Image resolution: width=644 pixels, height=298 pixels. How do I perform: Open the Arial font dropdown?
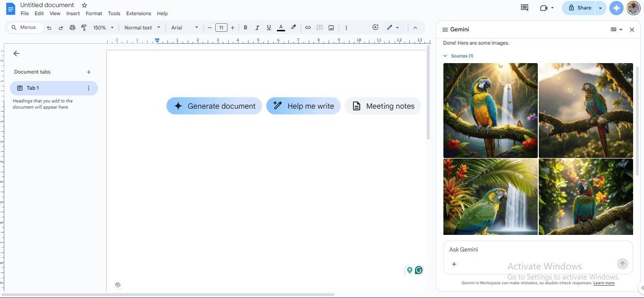(x=184, y=28)
